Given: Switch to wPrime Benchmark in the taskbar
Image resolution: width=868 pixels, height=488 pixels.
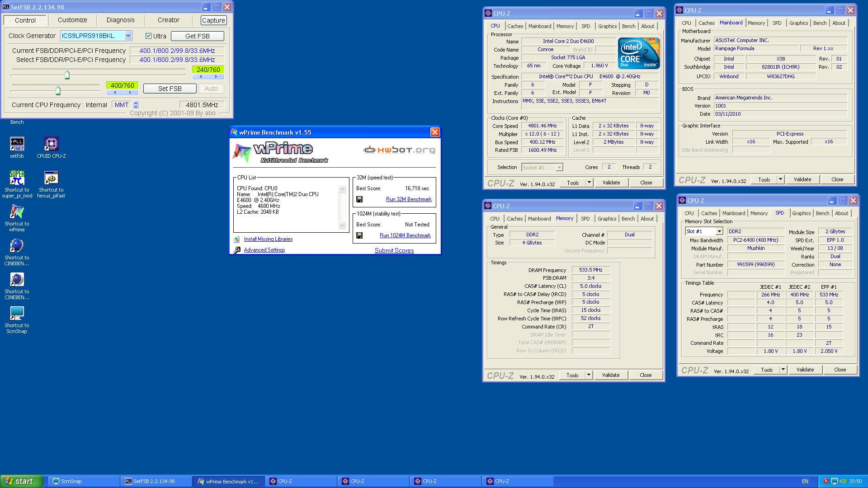Looking at the screenshot, I should click(228, 482).
